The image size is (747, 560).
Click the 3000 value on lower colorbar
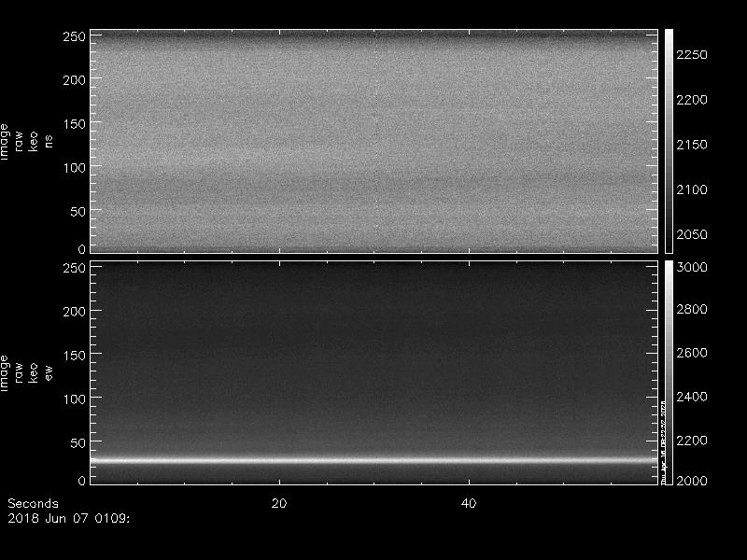point(694,267)
